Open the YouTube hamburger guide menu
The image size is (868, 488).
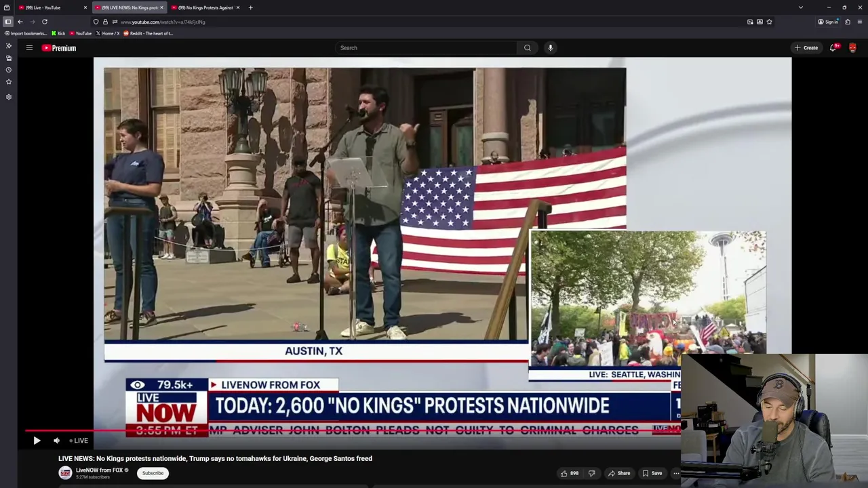coord(29,47)
